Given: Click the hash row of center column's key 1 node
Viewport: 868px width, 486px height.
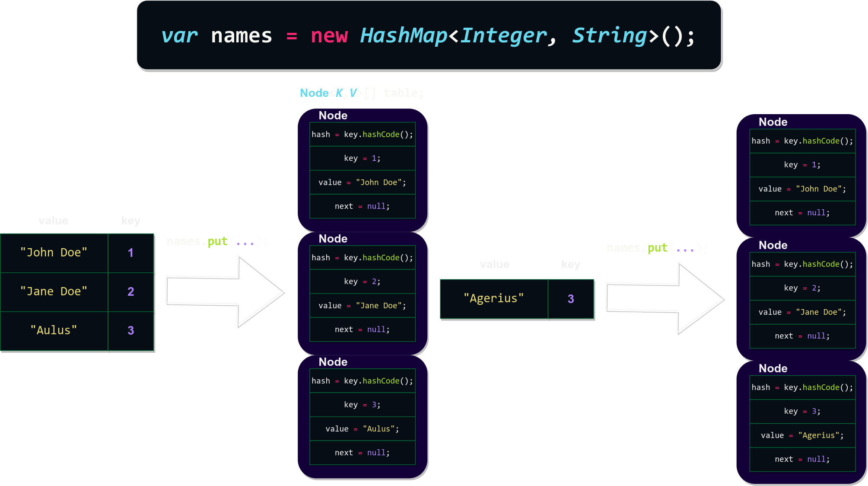Looking at the screenshot, I should pyautogui.click(x=362, y=134).
